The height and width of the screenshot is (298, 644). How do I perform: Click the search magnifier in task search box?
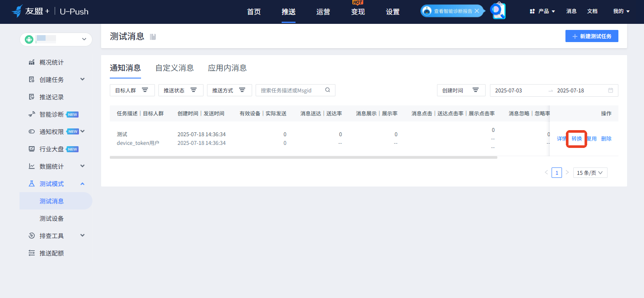(x=328, y=90)
